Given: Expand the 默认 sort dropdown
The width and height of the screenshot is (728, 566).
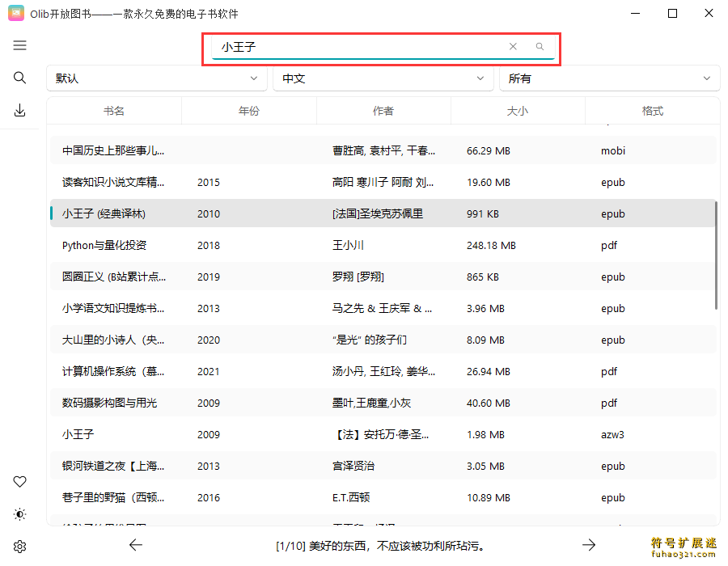Looking at the screenshot, I should pos(156,78).
